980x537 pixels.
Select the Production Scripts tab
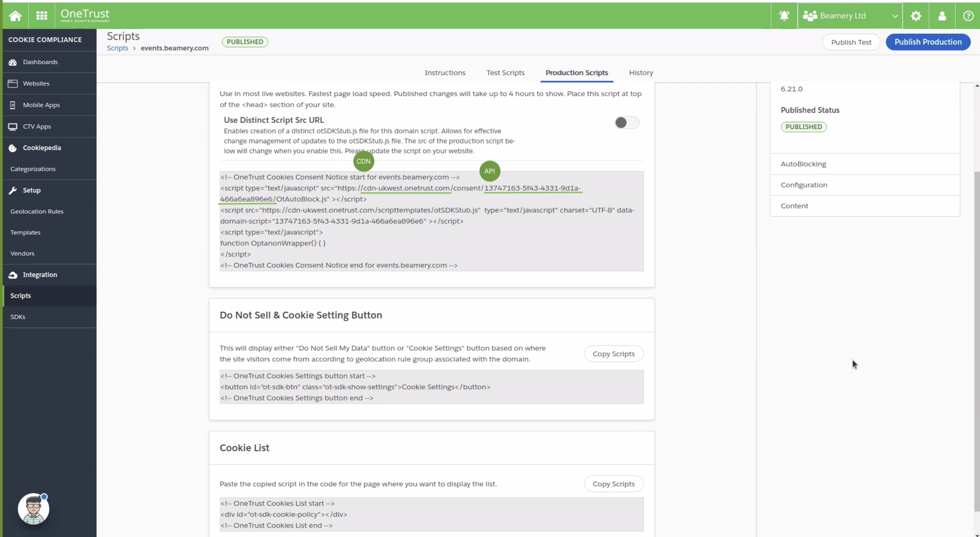577,72
